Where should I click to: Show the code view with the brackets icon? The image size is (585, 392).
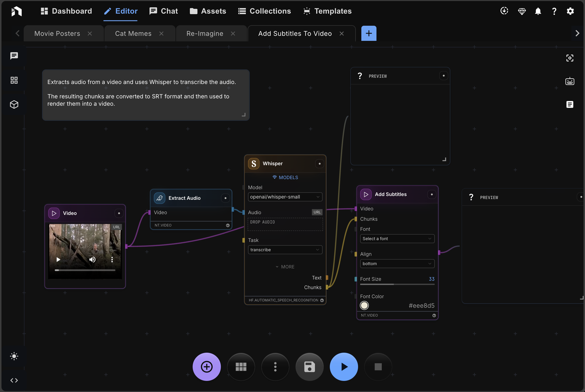pos(14,380)
